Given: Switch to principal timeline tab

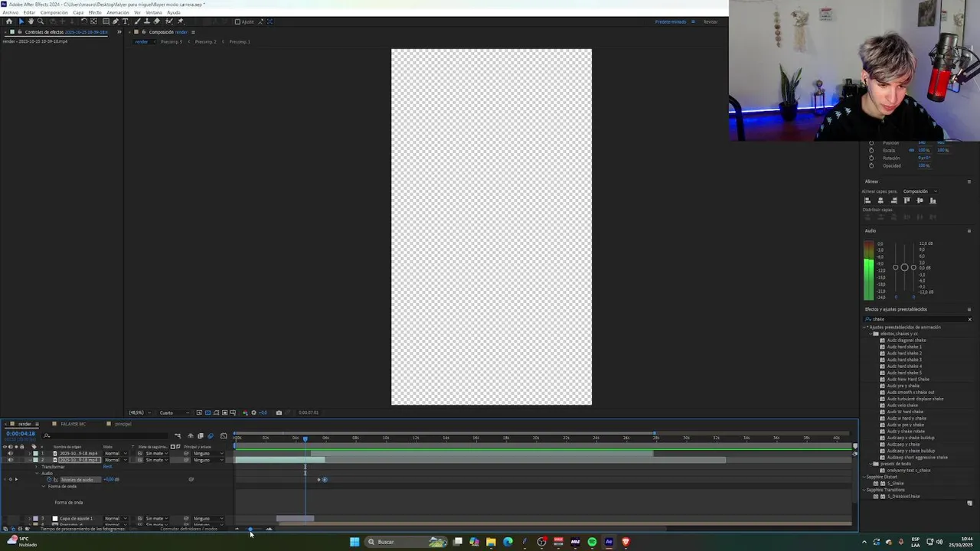Looking at the screenshot, I should 123,424.
